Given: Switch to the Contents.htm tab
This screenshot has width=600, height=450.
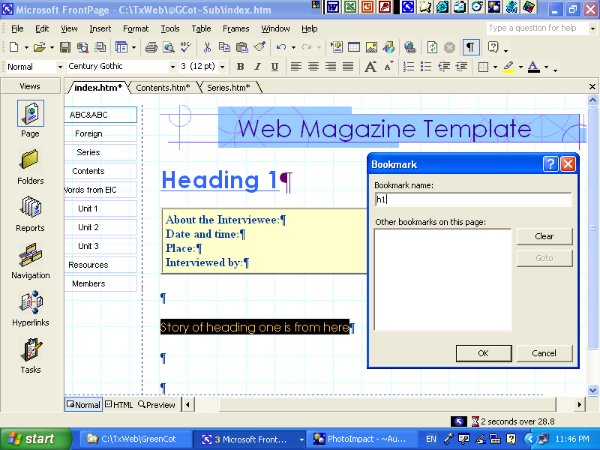Looking at the screenshot, I should 163,88.
